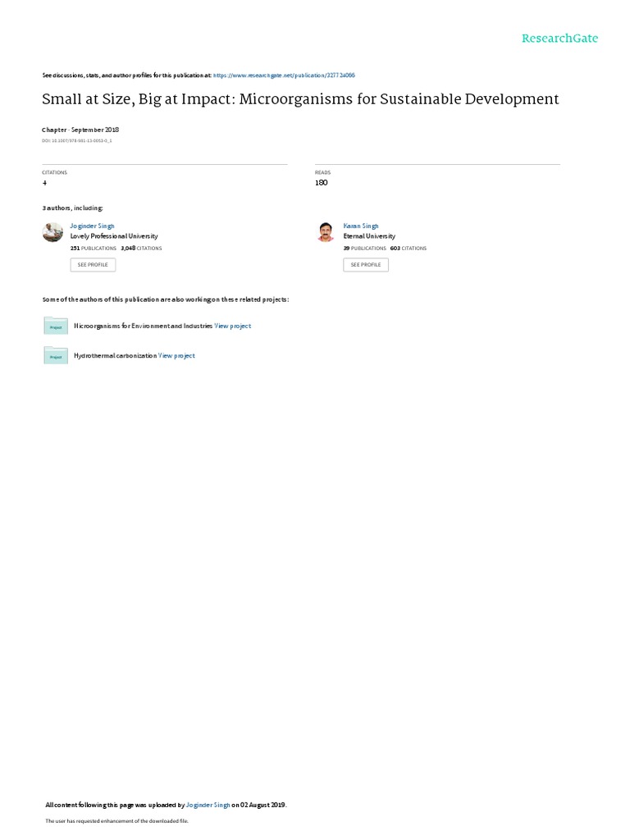Open Joginder Singh author name link

92,226
